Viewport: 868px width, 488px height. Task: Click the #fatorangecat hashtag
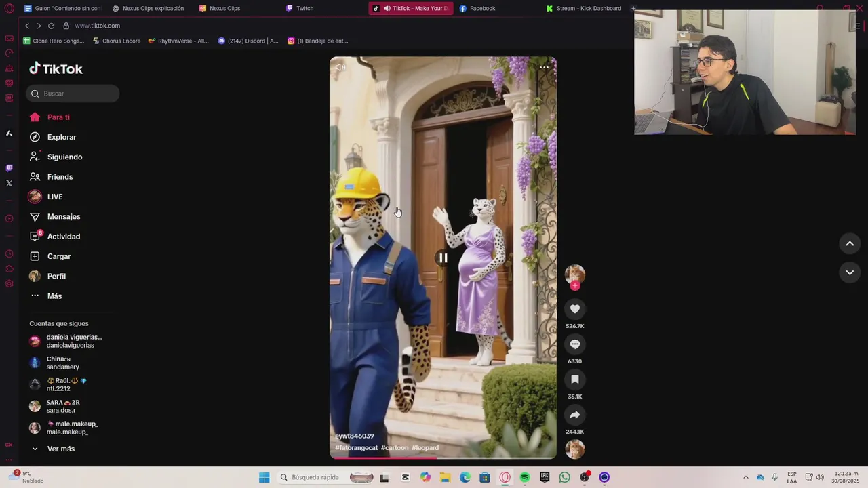356,448
